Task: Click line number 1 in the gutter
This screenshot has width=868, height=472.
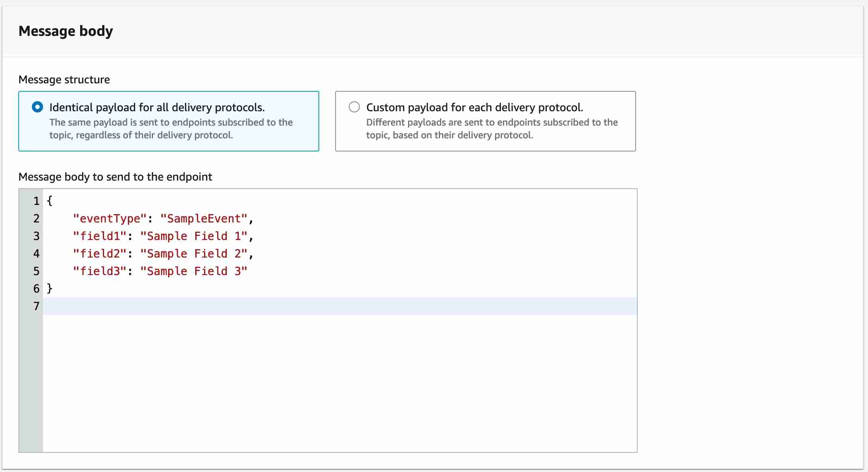Action: click(36, 201)
